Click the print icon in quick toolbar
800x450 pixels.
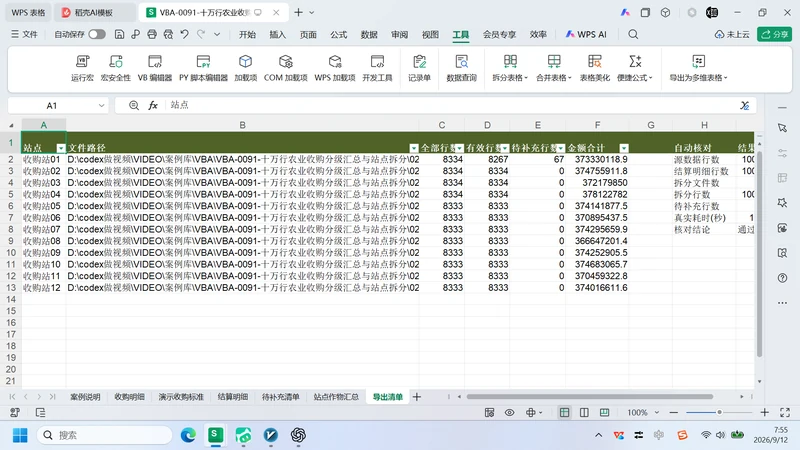152,34
